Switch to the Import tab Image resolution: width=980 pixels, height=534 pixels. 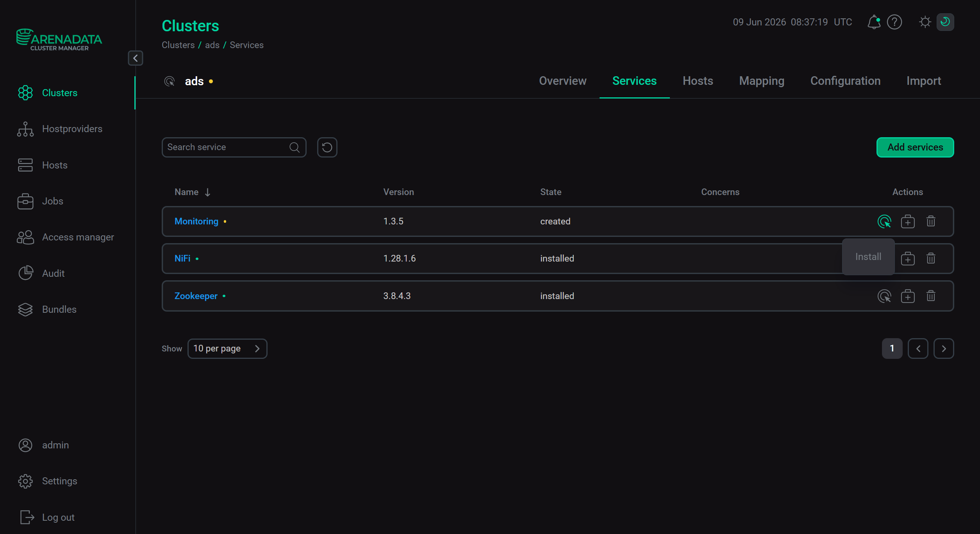pyautogui.click(x=923, y=81)
